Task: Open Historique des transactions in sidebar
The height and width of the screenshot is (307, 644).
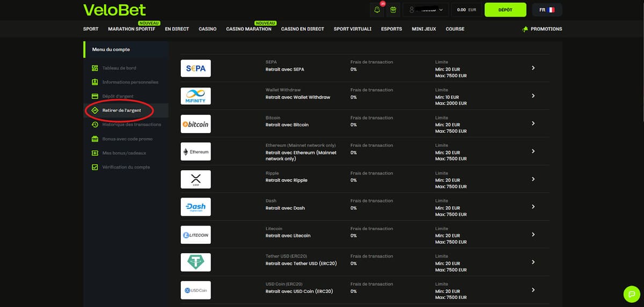Action: 131,125
